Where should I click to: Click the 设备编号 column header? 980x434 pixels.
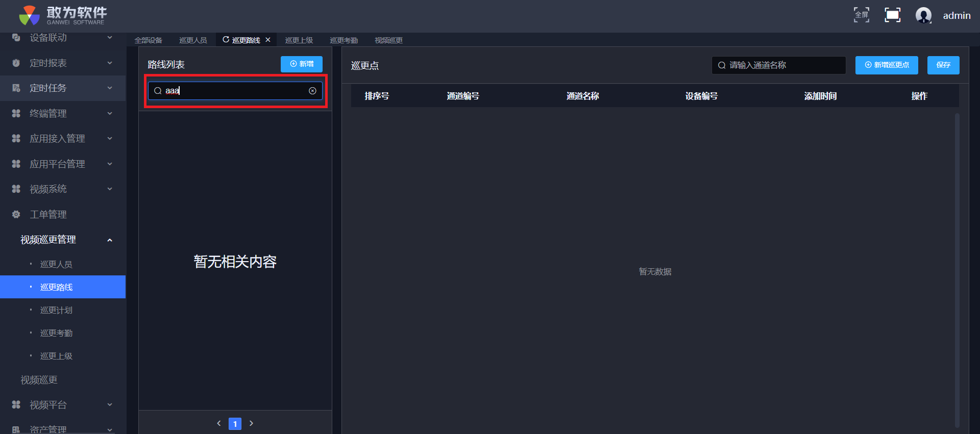coord(702,96)
